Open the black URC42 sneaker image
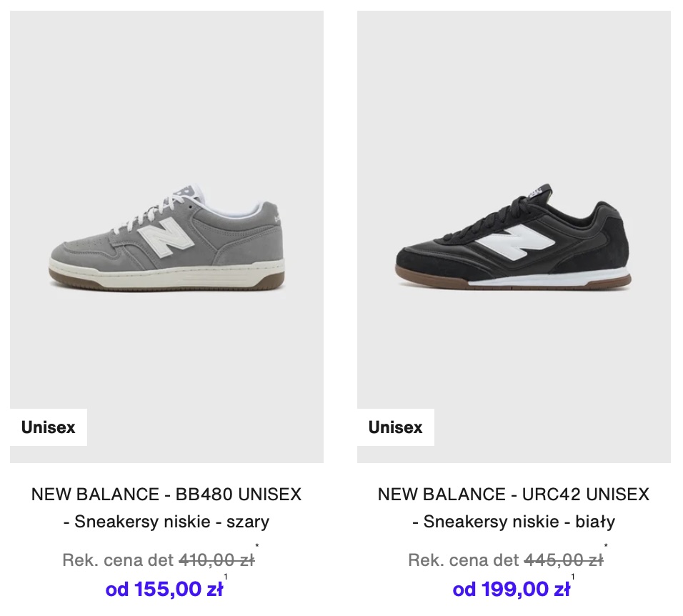Screen dimensions: 683x616 514,237
